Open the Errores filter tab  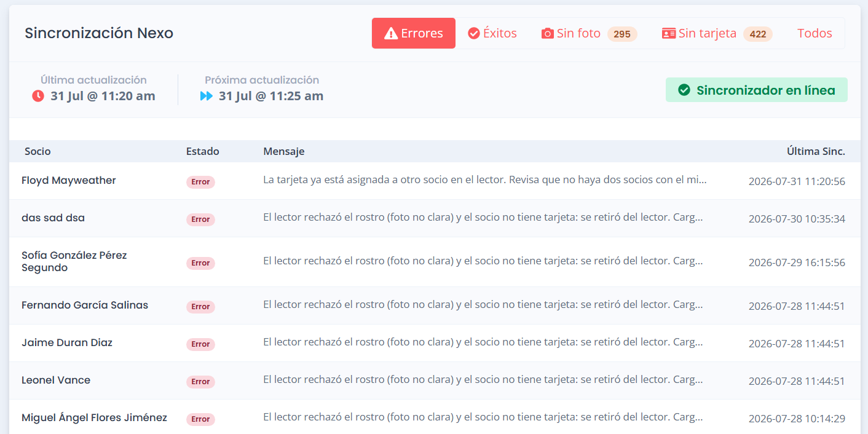pos(414,33)
